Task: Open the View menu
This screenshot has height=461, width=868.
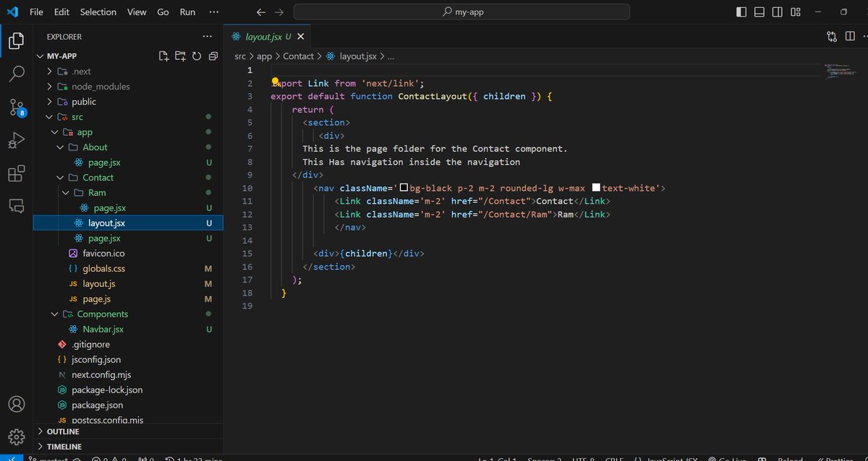Action: (137, 12)
